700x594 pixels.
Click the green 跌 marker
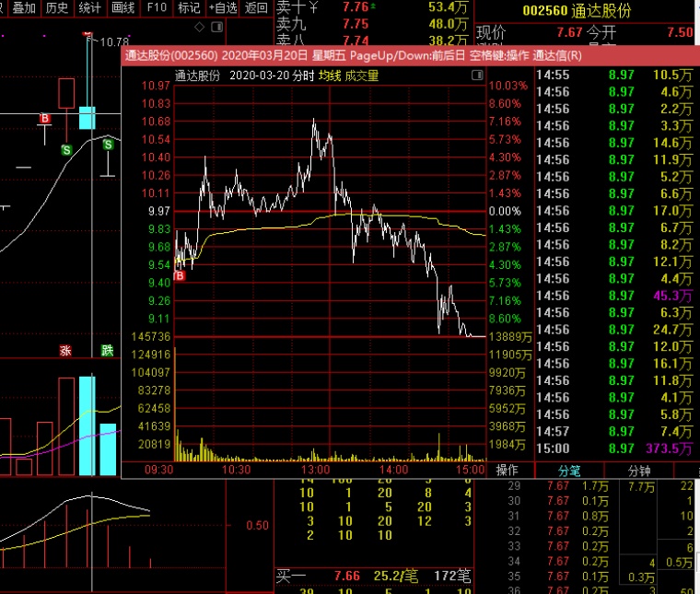pos(107,350)
